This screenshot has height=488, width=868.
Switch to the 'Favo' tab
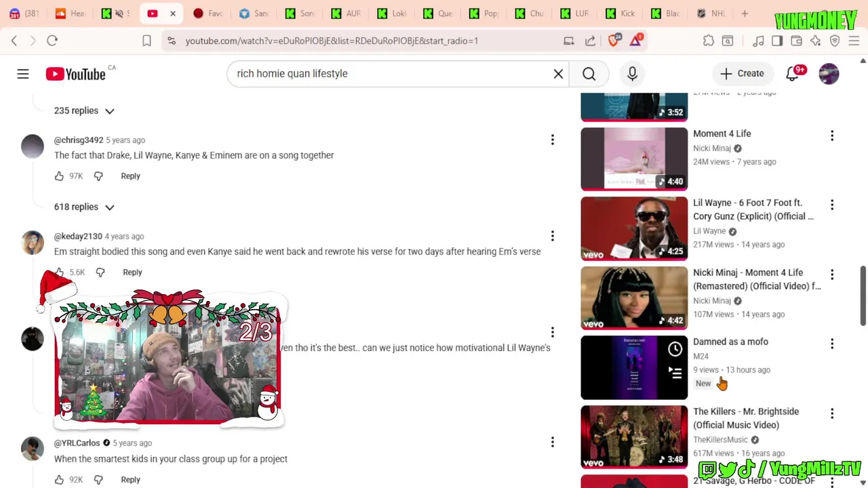tap(208, 14)
